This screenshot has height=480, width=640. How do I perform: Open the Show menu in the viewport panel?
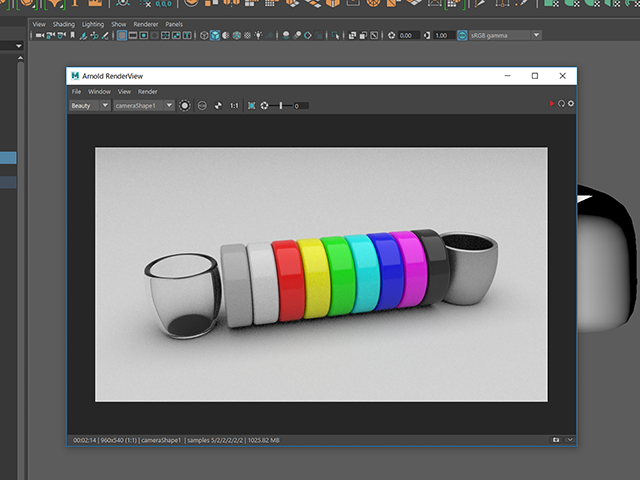pyautogui.click(x=119, y=24)
